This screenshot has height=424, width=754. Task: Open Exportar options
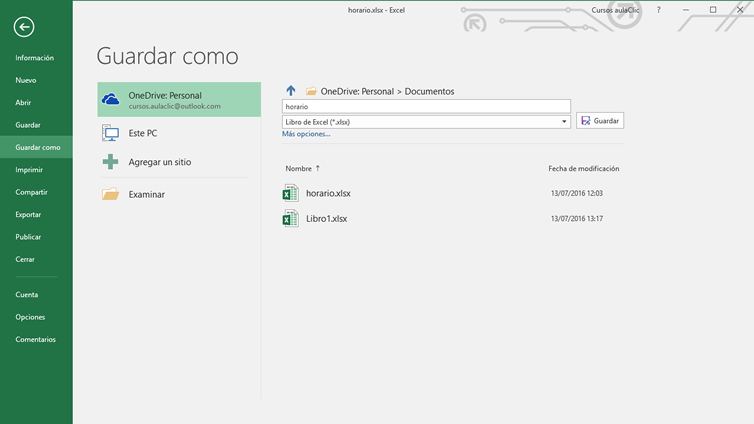click(36, 214)
